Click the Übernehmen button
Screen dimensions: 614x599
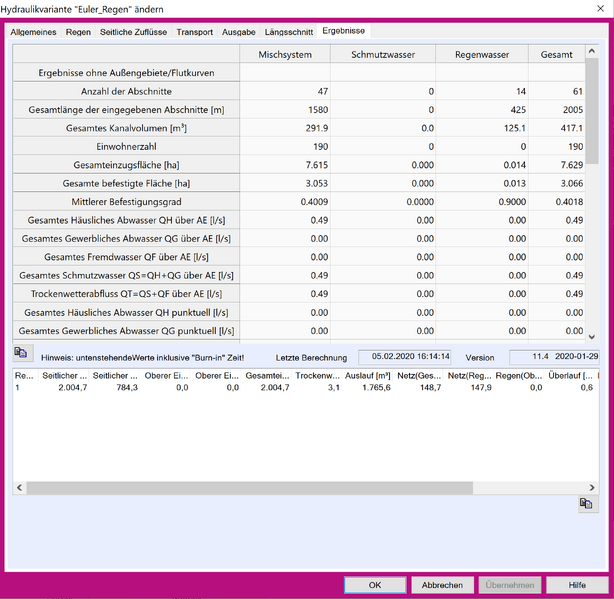[x=509, y=585]
